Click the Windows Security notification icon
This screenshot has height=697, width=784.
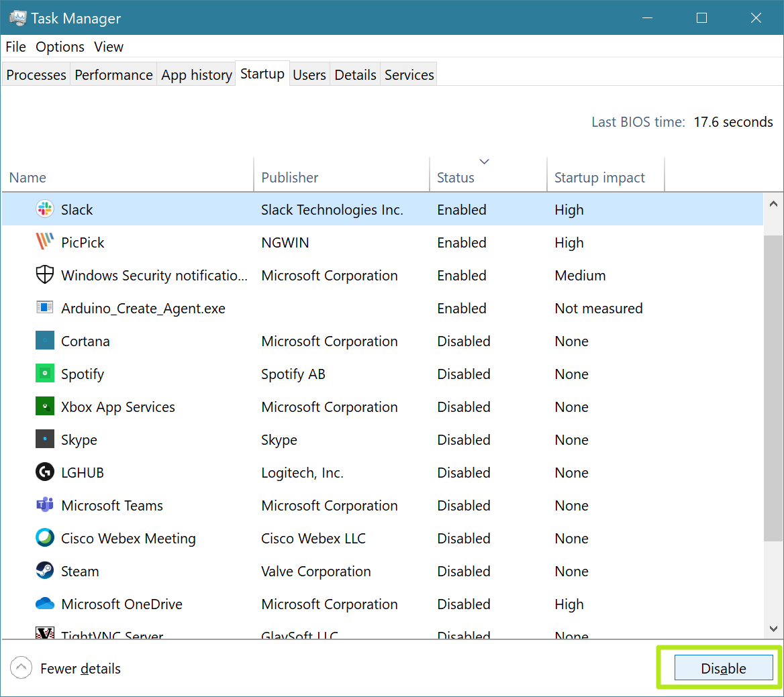click(44, 275)
